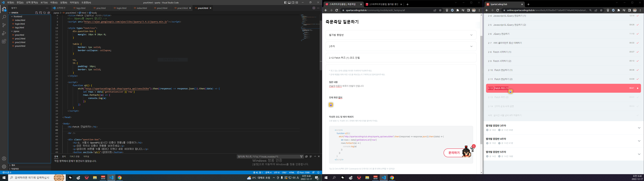Switch to the login.html editor tab
The width and height of the screenshot is (644, 181).
[x=121, y=8]
